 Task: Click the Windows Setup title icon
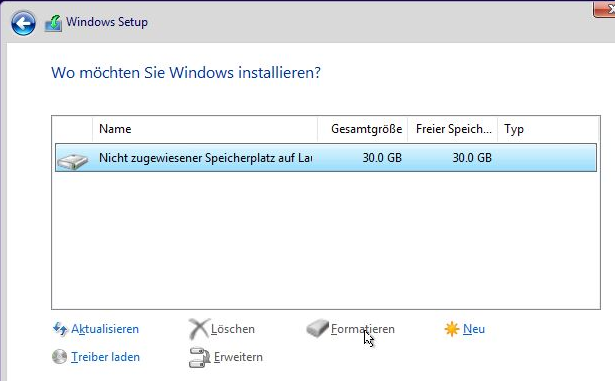coord(53,23)
